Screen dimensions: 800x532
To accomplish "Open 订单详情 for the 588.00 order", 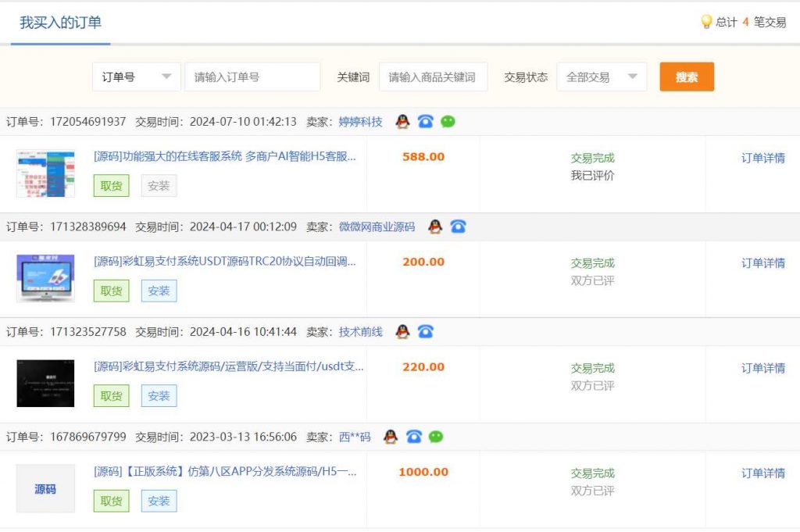I will pyautogui.click(x=762, y=158).
